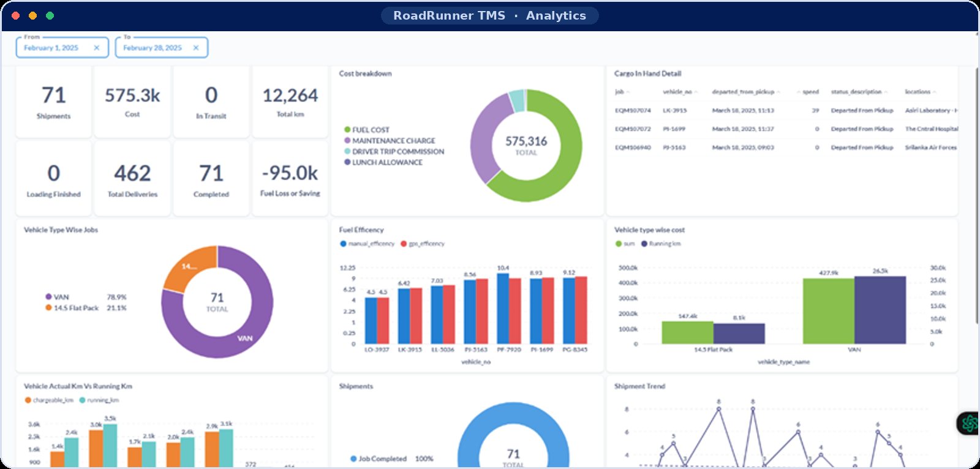Toggle manual_efficency series in Fuel Efficency legend
The width and height of the screenshot is (980, 469).
pos(367,244)
